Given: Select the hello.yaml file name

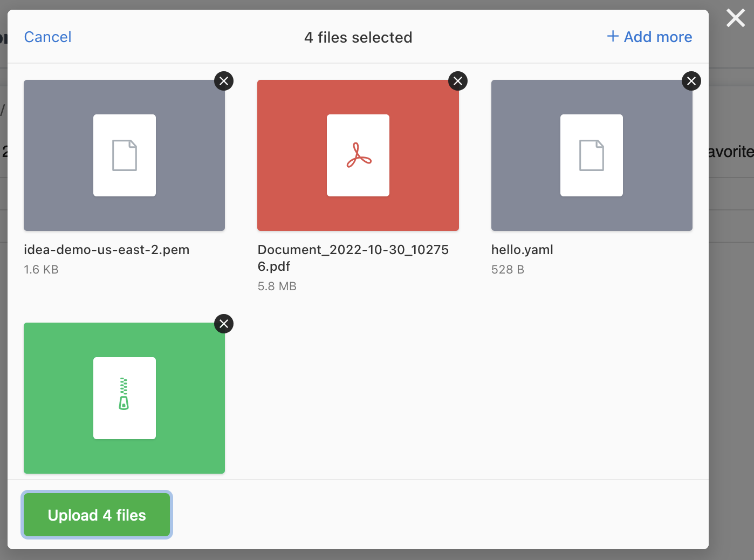Looking at the screenshot, I should click(x=522, y=250).
